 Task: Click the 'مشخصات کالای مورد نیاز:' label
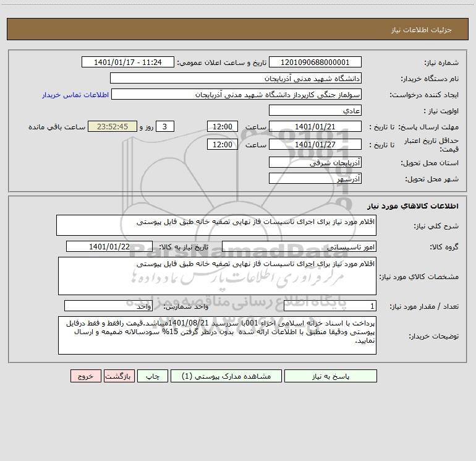coord(419,277)
